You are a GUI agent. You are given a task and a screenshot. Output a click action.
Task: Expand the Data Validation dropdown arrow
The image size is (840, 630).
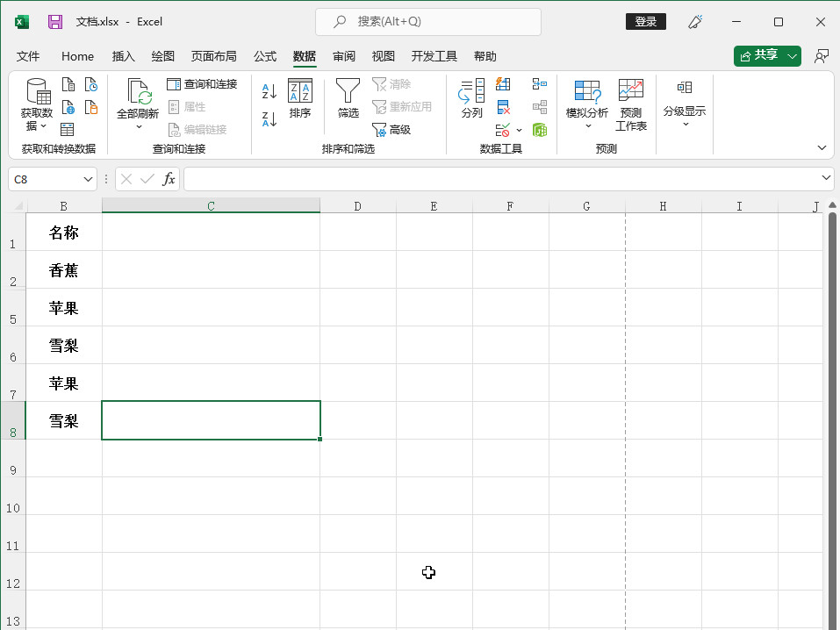tap(519, 130)
